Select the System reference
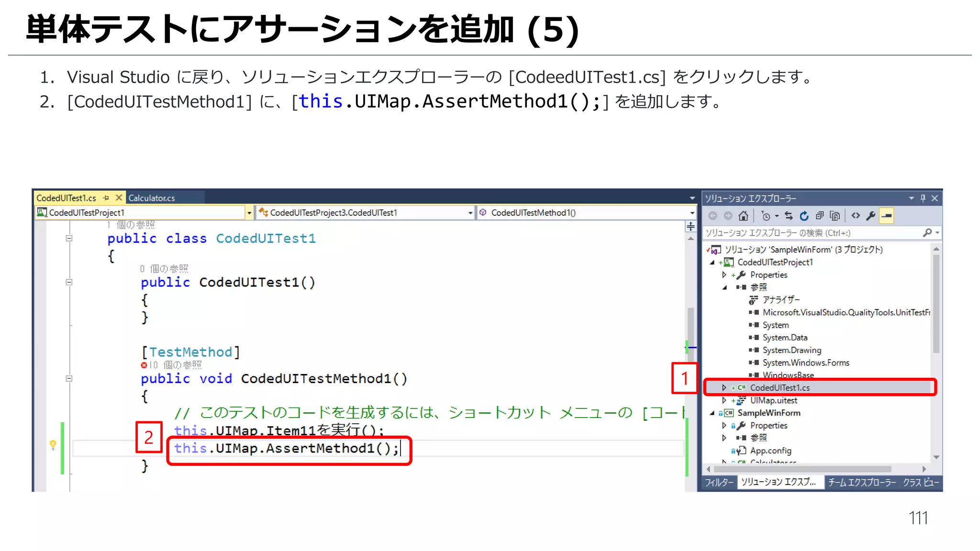This screenshot has width=980, height=551. coord(775,325)
